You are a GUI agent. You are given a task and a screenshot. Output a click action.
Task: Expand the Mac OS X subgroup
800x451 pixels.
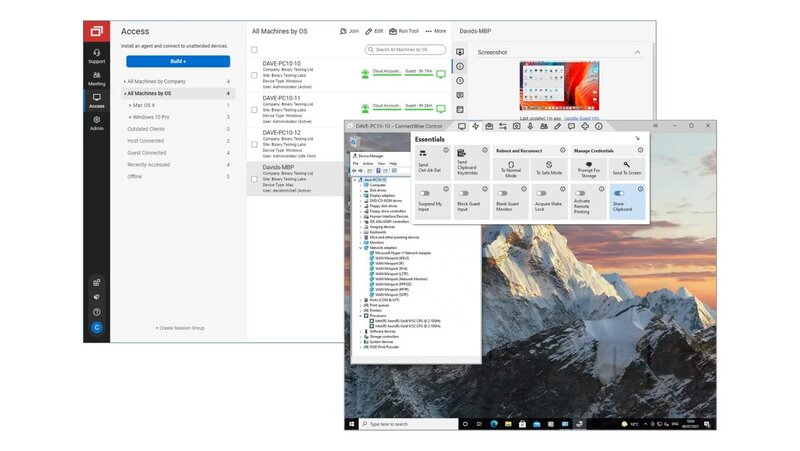coord(130,105)
